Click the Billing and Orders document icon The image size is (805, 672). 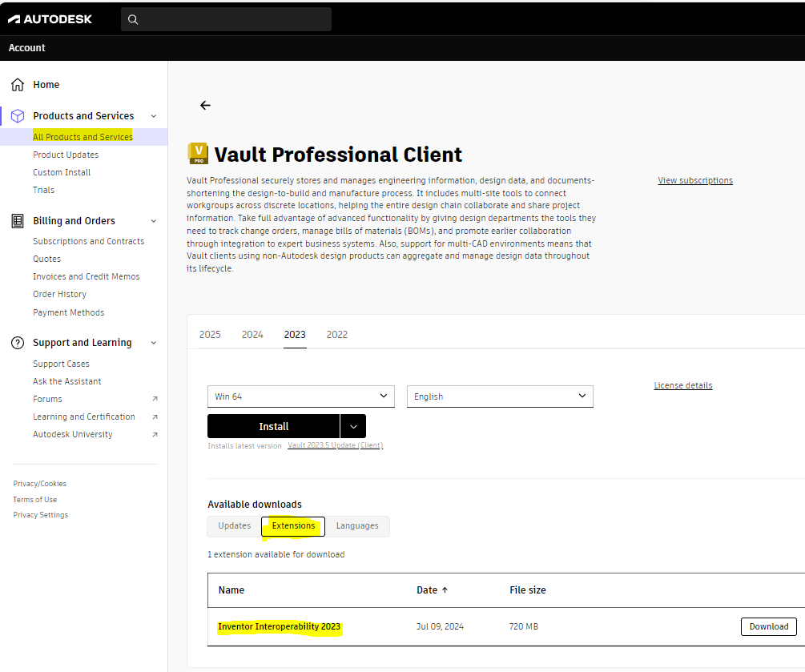(18, 220)
